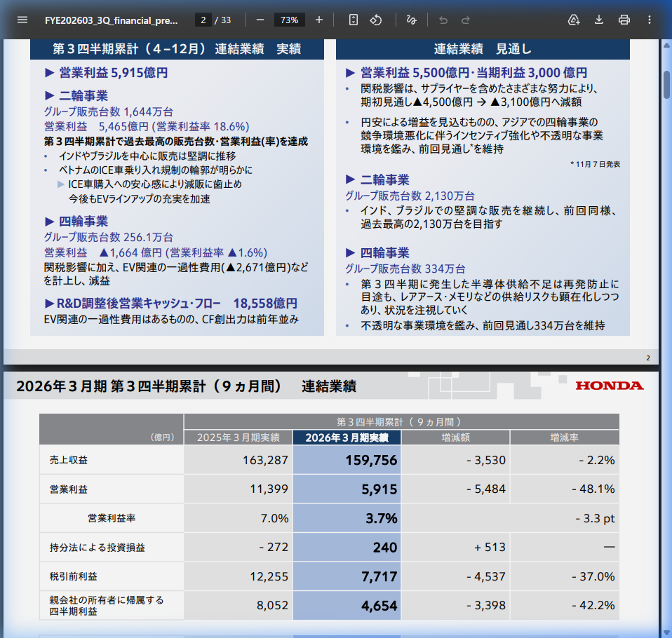Click the zoom out minus button
The width and height of the screenshot is (672, 638).
click(260, 20)
